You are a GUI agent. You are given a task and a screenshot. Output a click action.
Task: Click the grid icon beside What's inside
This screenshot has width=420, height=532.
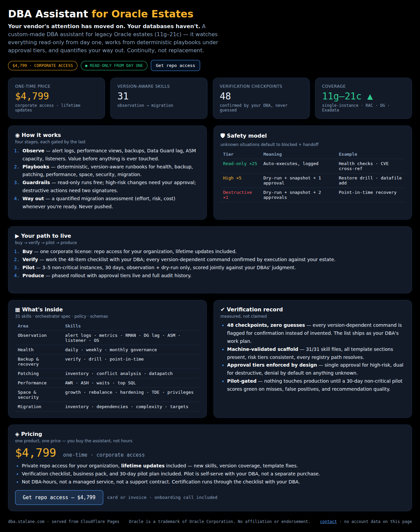pyautogui.click(x=17, y=310)
